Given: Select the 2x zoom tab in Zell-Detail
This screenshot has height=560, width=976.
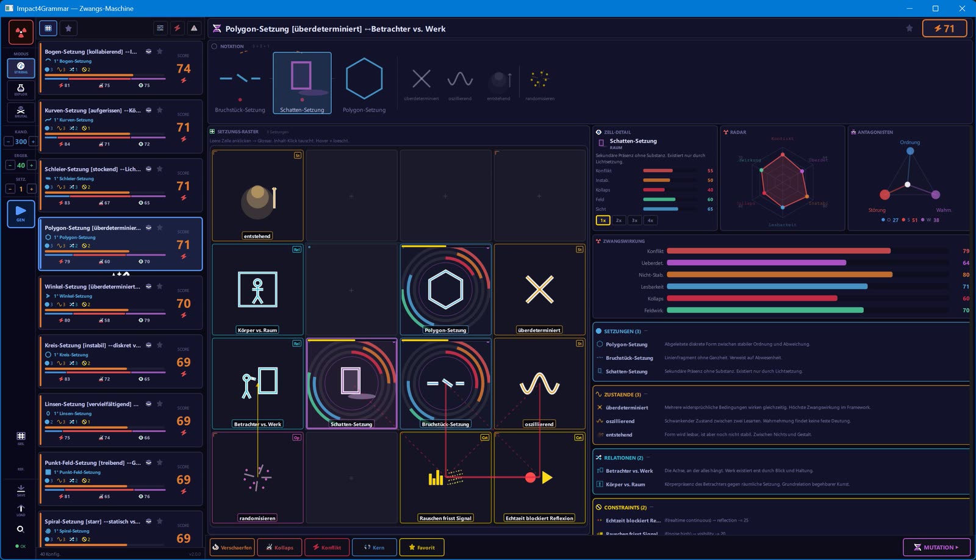Looking at the screenshot, I should coord(619,220).
